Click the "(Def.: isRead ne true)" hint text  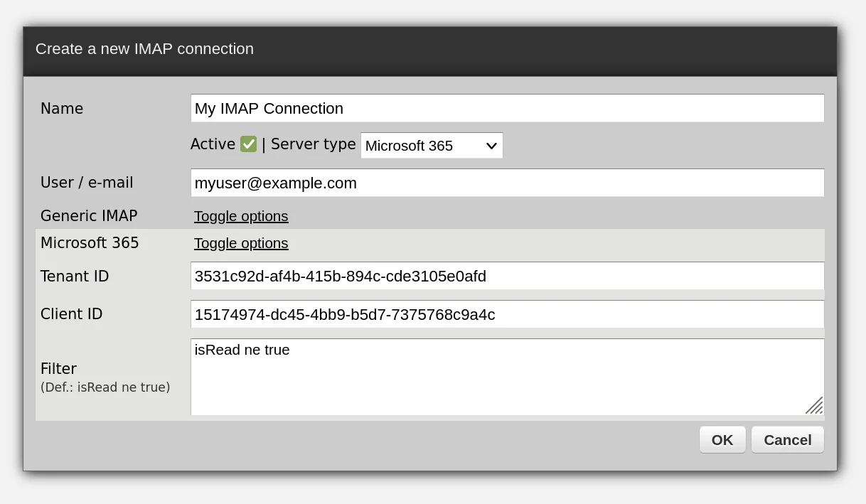105,387
